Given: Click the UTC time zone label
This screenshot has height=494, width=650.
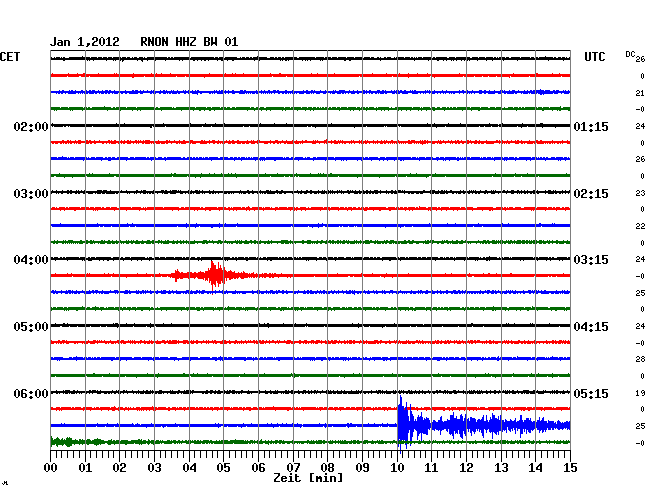Looking at the screenshot, I should (x=594, y=57).
